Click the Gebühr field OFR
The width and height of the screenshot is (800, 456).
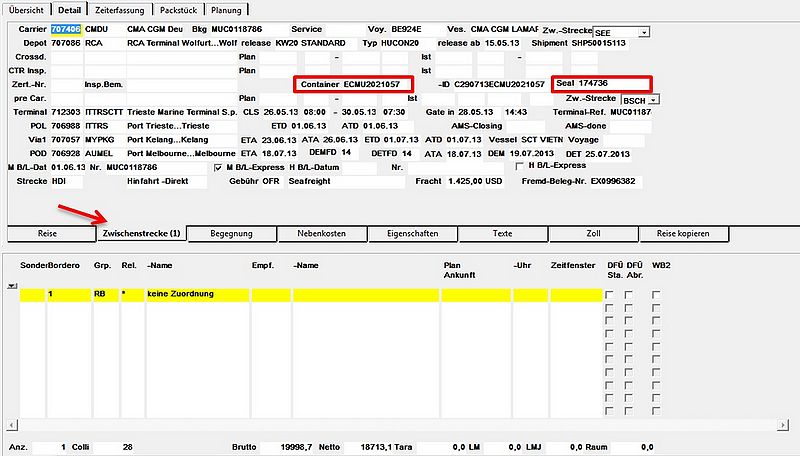(273, 181)
